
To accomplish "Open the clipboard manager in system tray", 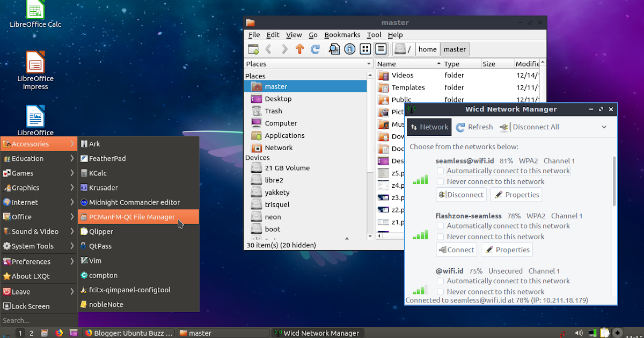I will [604, 332].
